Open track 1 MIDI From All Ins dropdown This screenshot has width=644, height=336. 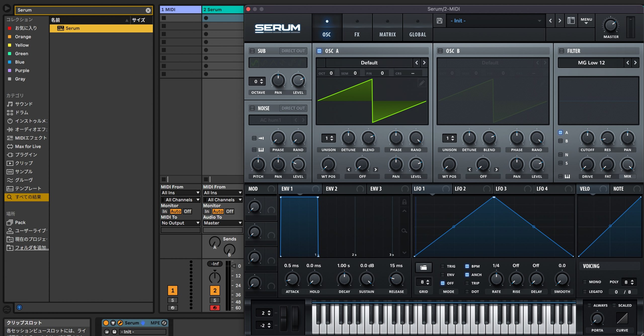pyautogui.click(x=181, y=193)
